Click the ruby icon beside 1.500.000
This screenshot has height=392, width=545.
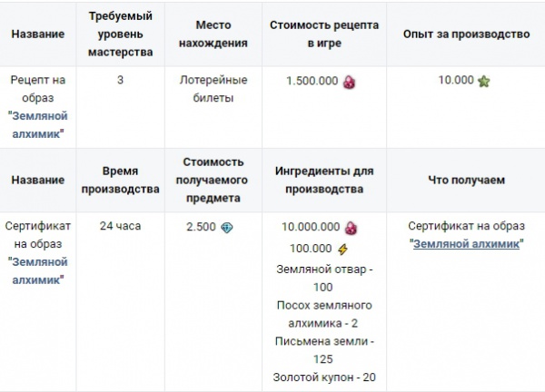[349, 81]
